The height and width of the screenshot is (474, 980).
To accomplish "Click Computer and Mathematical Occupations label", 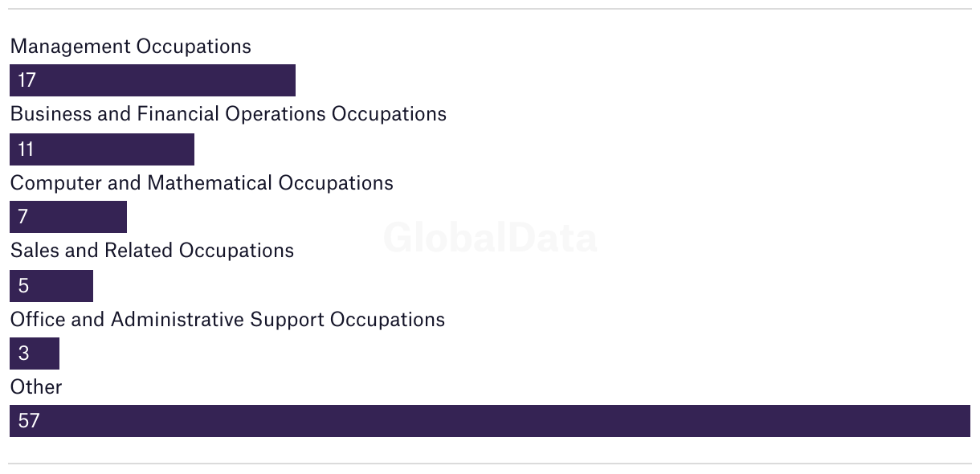I will [202, 183].
